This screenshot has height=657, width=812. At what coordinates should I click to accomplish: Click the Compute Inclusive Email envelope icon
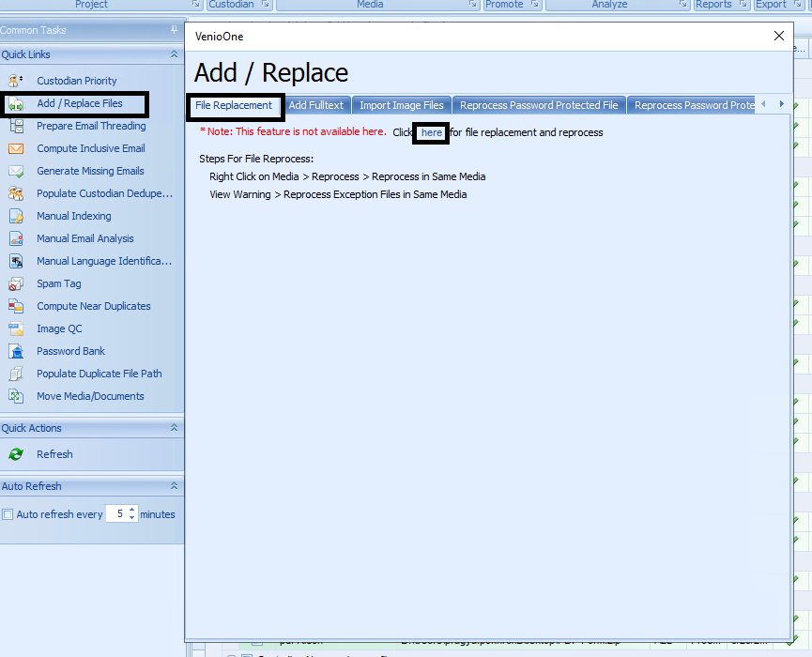16,148
